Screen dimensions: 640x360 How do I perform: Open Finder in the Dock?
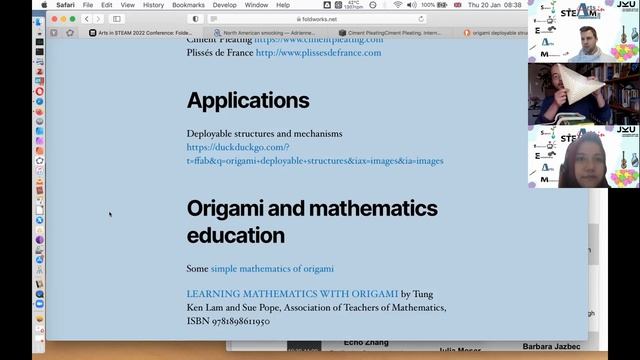coord(39,22)
